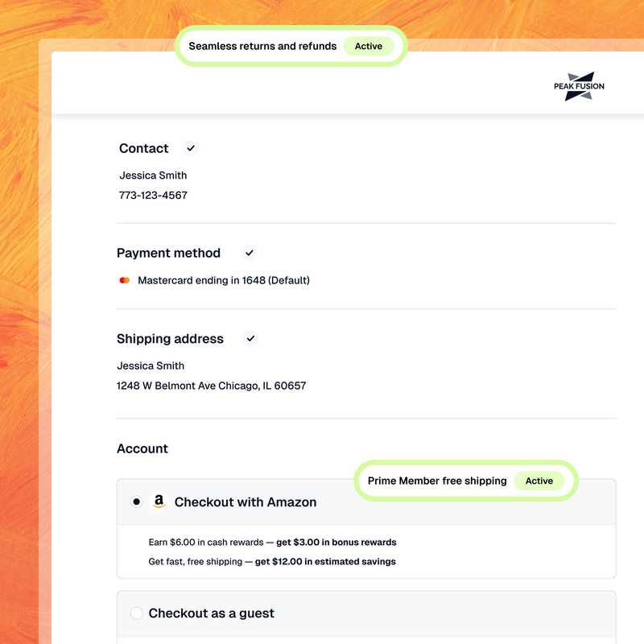Click the checkmark beside Contact
The width and height of the screenshot is (644, 644).
point(190,148)
